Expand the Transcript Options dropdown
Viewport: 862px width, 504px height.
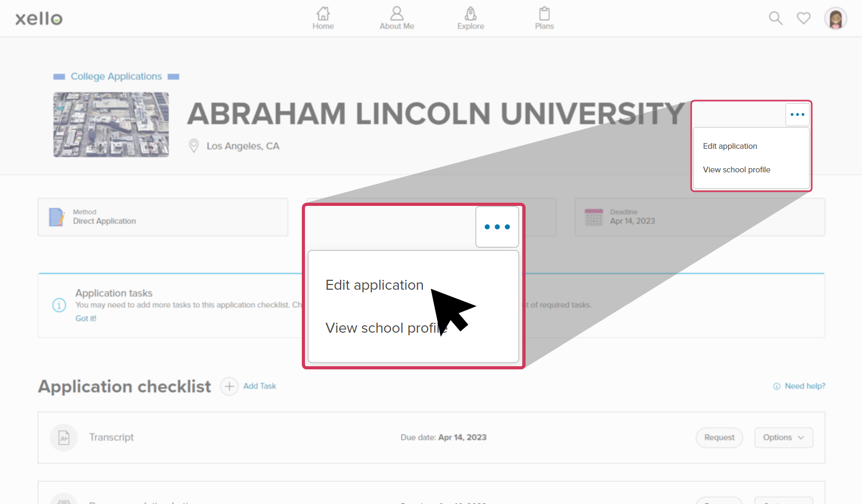click(x=783, y=437)
